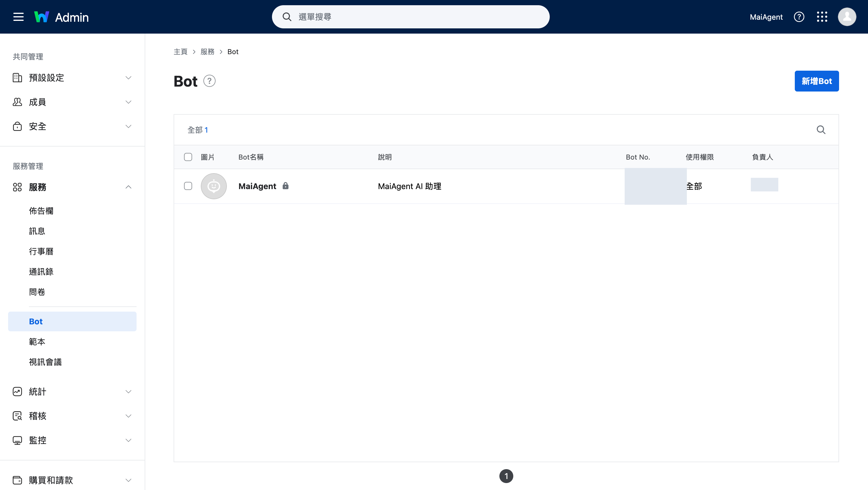Click the 安全 lock icon
868x490 pixels.
(x=17, y=127)
